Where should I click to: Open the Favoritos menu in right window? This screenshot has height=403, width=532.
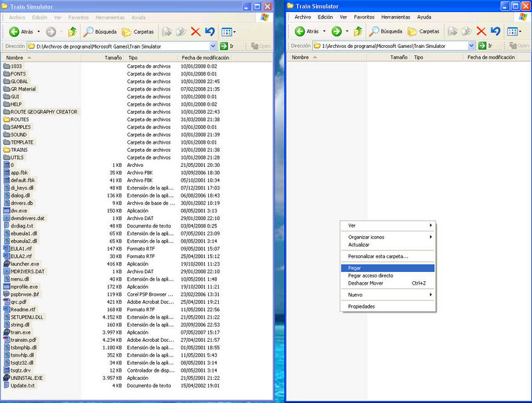coord(364,17)
